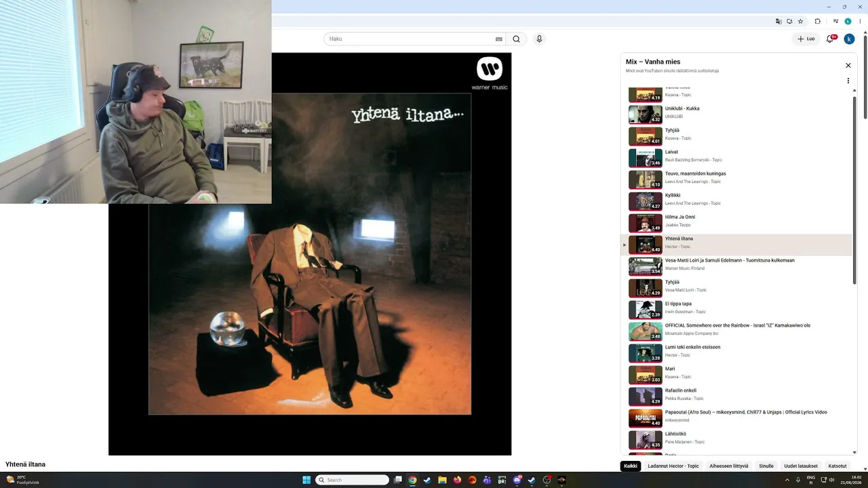
Task: Play Laivat by Rauli Badding Somerjoki
Action: [736, 157]
